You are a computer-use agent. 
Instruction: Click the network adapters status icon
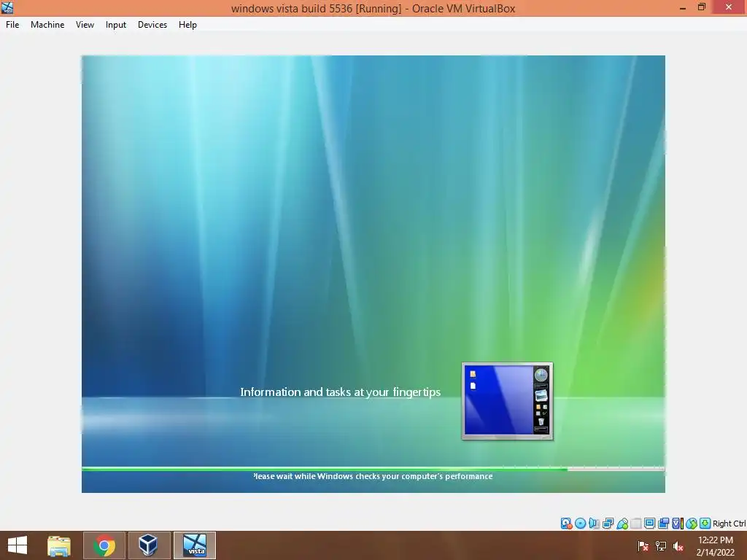point(608,524)
